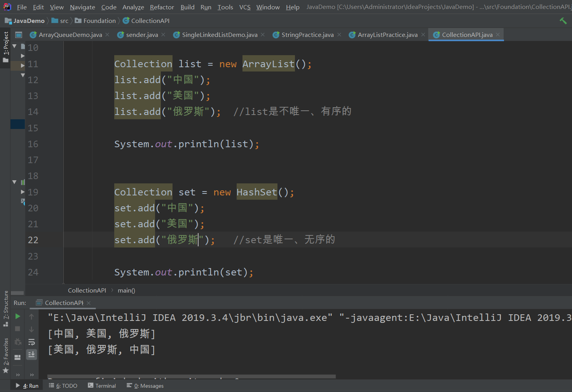Click JavaDemo in the navigation bar
The height and width of the screenshot is (392, 572).
25,21
